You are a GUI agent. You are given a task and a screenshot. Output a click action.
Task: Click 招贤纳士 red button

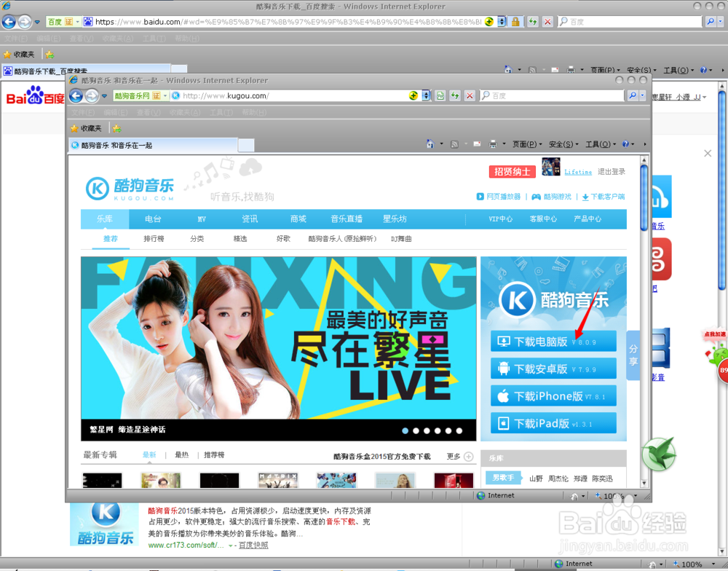click(x=512, y=171)
